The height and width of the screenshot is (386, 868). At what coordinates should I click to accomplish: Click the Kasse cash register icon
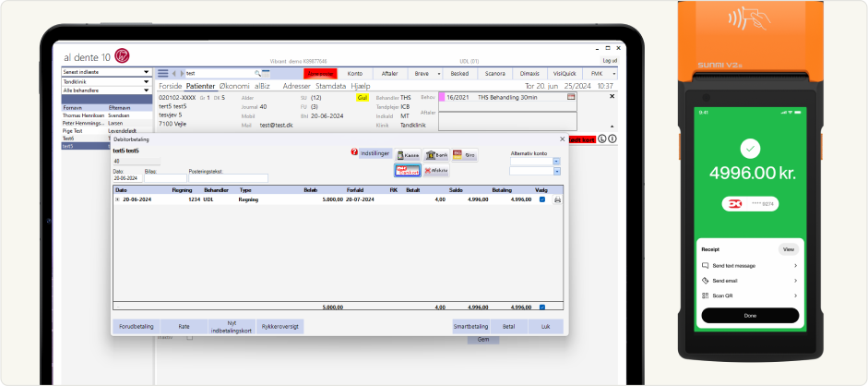tap(408, 156)
